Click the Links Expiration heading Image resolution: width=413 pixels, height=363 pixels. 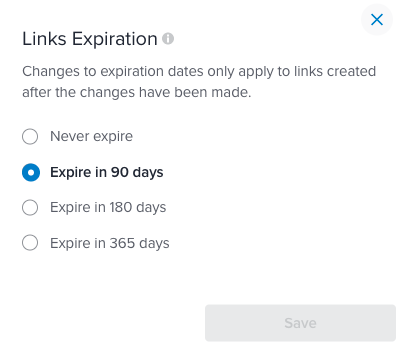(90, 39)
